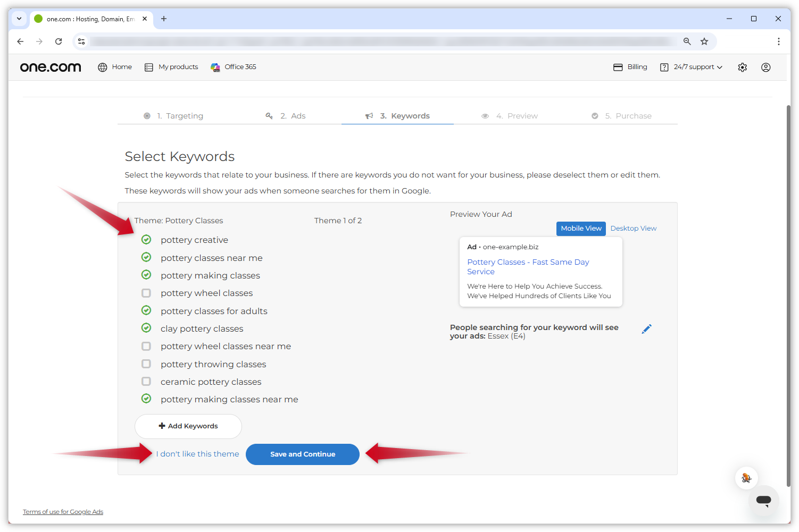Go to step 5 Purchase
Image resolution: width=799 pixels, height=532 pixels.
click(621, 116)
